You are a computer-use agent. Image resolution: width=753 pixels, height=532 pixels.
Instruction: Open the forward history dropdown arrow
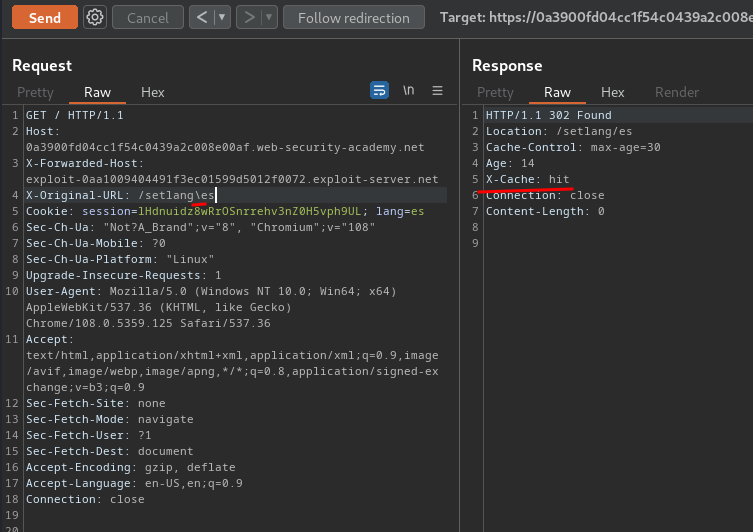(x=269, y=18)
